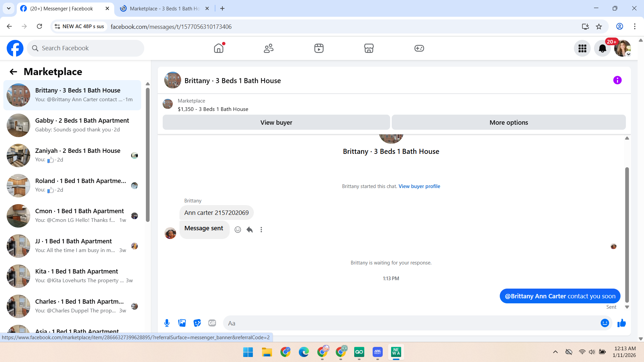Image resolution: width=644 pixels, height=362 pixels.
Task: Click the voice clip microphone icon
Action: [167, 323]
